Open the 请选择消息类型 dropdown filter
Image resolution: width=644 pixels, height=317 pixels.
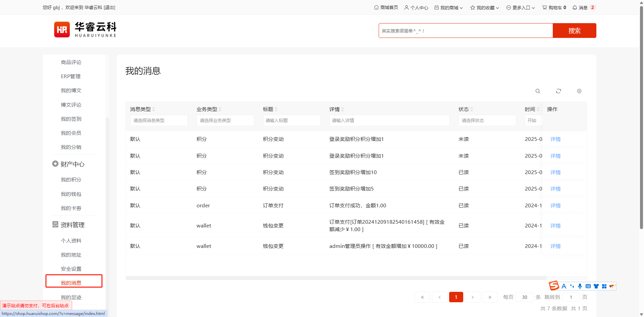click(159, 120)
